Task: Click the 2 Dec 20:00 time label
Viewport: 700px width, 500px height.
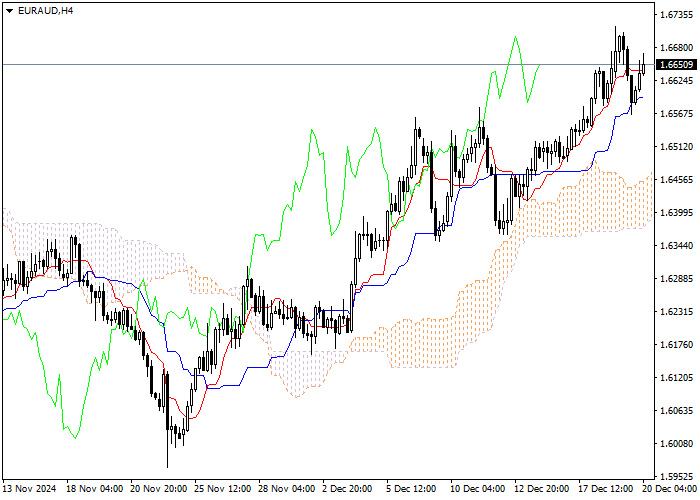Action: click(x=347, y=489)
